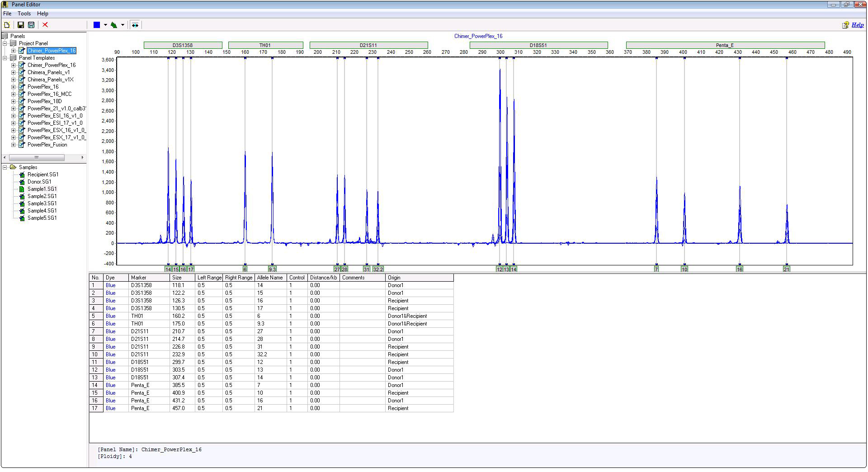Select the PowerPlex_ESI_17_v1_0 template
Screen dimensions: 868x472
point(55,123)
